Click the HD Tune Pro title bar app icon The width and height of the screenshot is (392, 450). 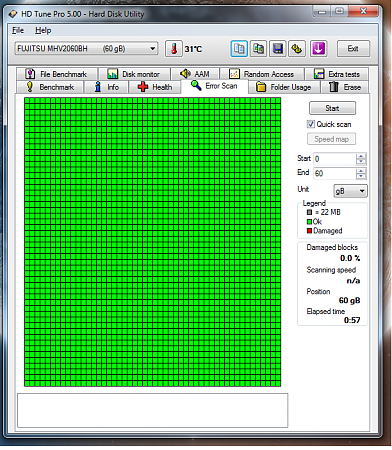(13, 14)
